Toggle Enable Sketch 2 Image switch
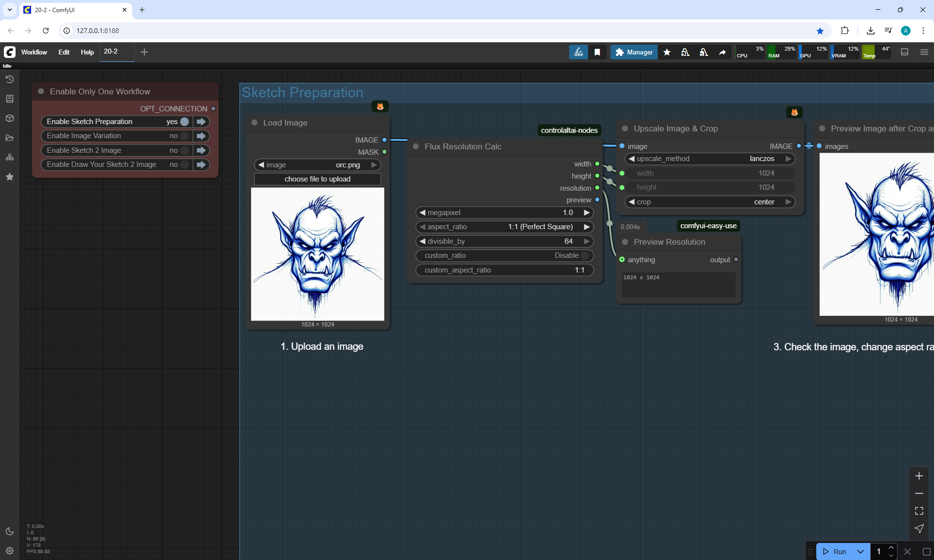The image size is (934, 560). (x=184, y=150)
